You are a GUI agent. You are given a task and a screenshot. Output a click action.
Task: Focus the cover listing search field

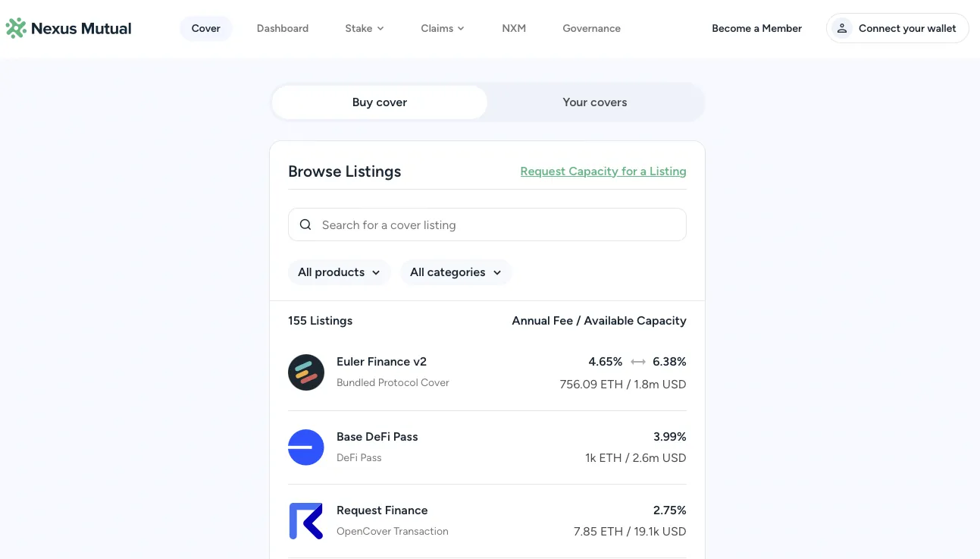click(x=496, y=225)
